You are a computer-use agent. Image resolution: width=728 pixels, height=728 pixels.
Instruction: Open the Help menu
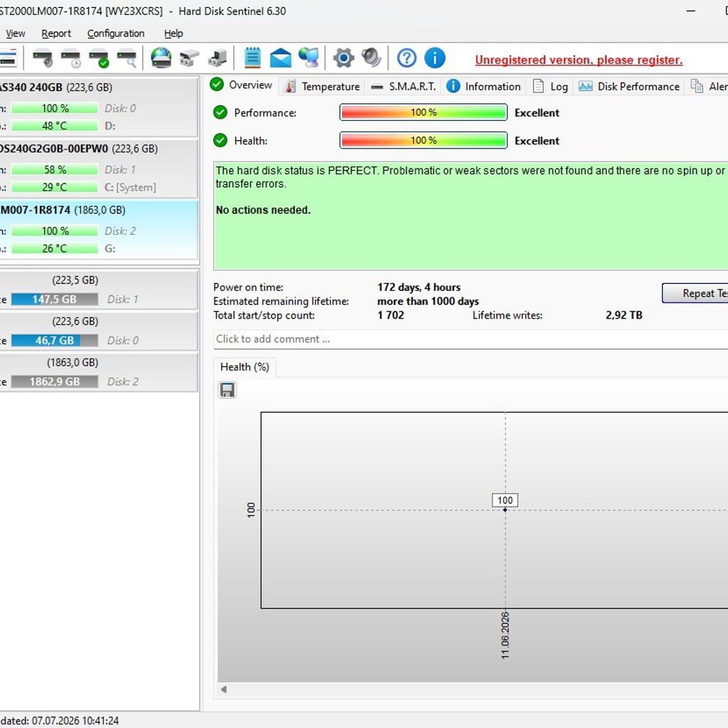173,33
